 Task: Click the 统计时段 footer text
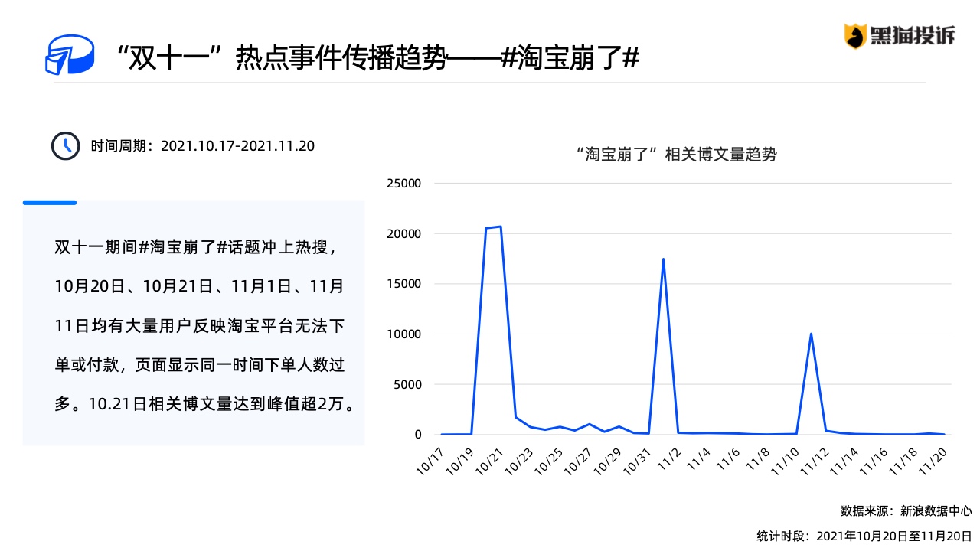pyautogui.click(x=864, y=534)
